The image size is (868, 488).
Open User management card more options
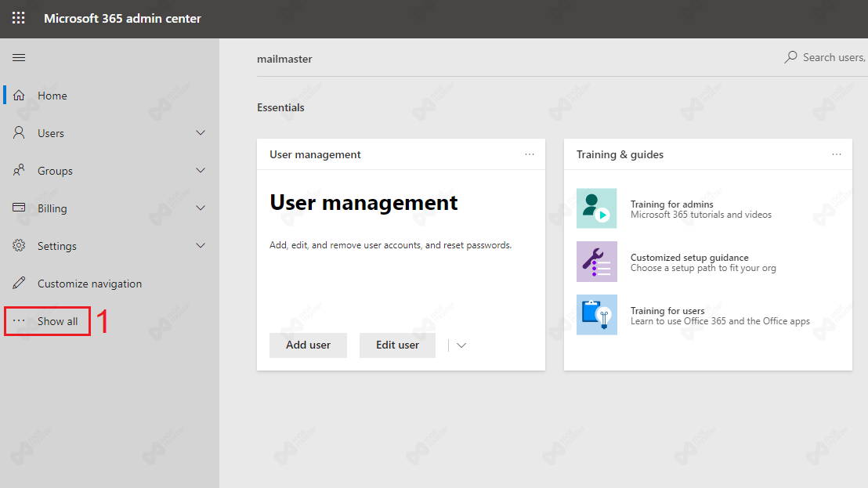click(x=530, y=154)
